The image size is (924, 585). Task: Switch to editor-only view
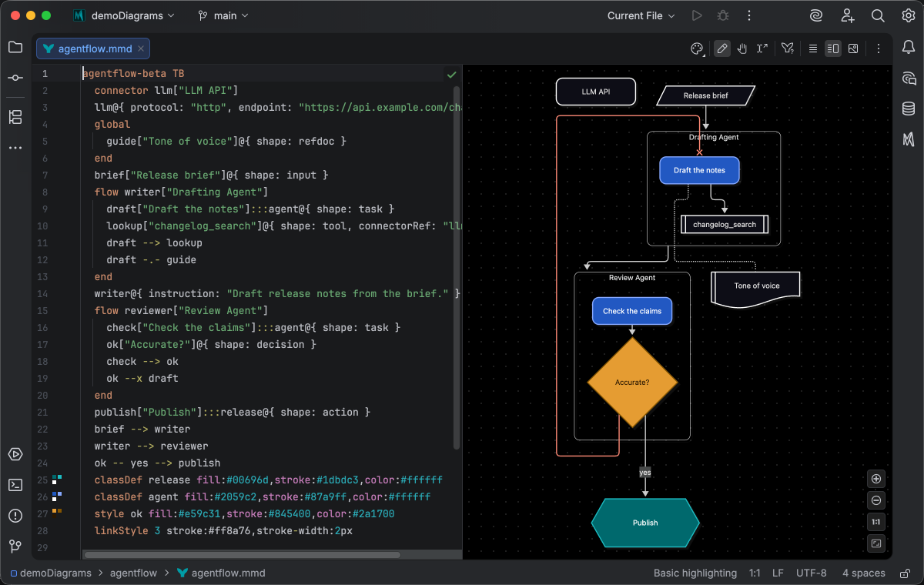pyautogui.click(x=812, y=48)
